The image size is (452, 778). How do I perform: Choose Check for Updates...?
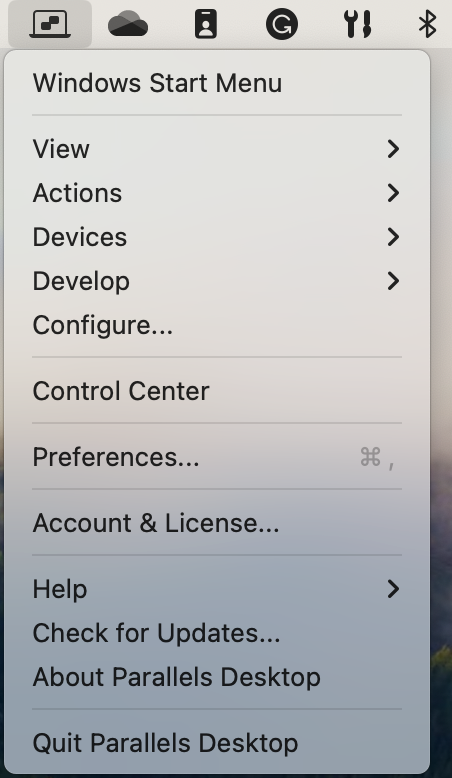[217, 633]
